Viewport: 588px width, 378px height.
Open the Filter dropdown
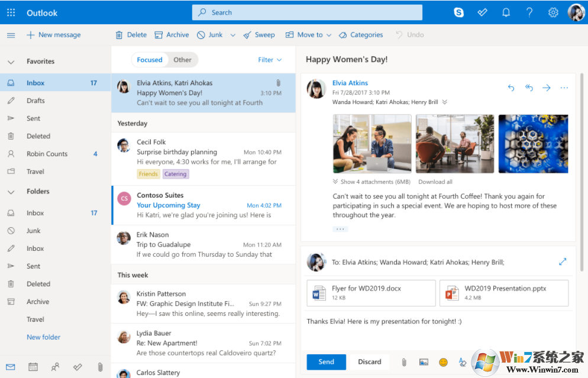[270, 60]
